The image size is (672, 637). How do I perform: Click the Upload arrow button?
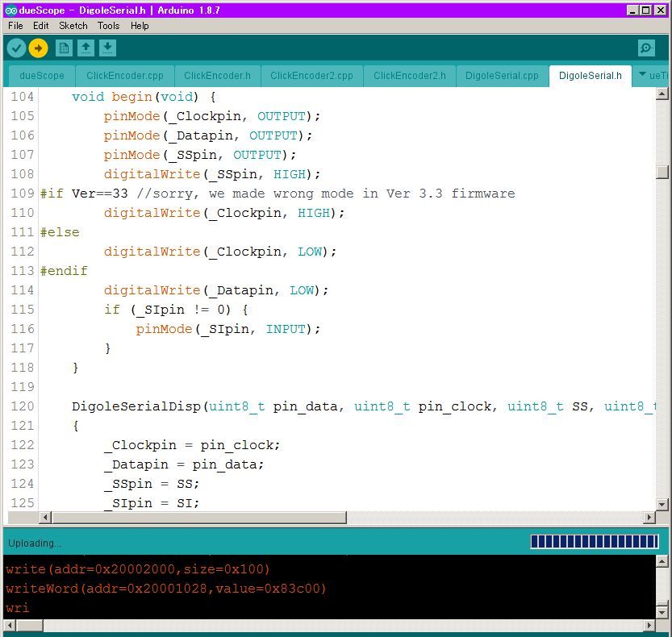click(x=38, y=48)
